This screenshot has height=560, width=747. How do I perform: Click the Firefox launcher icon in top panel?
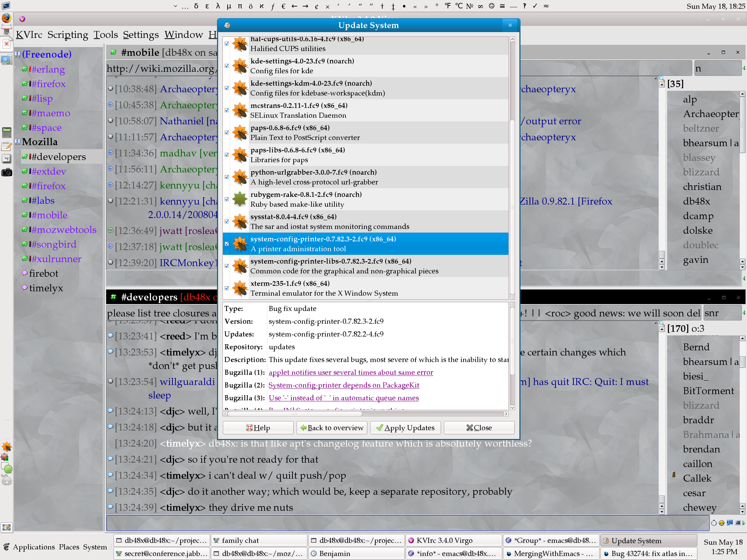pyautogui.click(x=7, y=18)
